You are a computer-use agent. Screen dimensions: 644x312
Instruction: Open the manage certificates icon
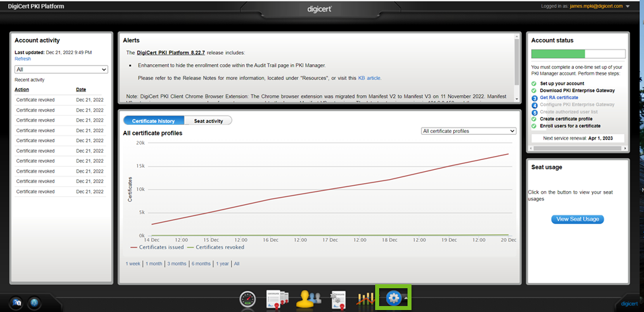pos(278,299)
